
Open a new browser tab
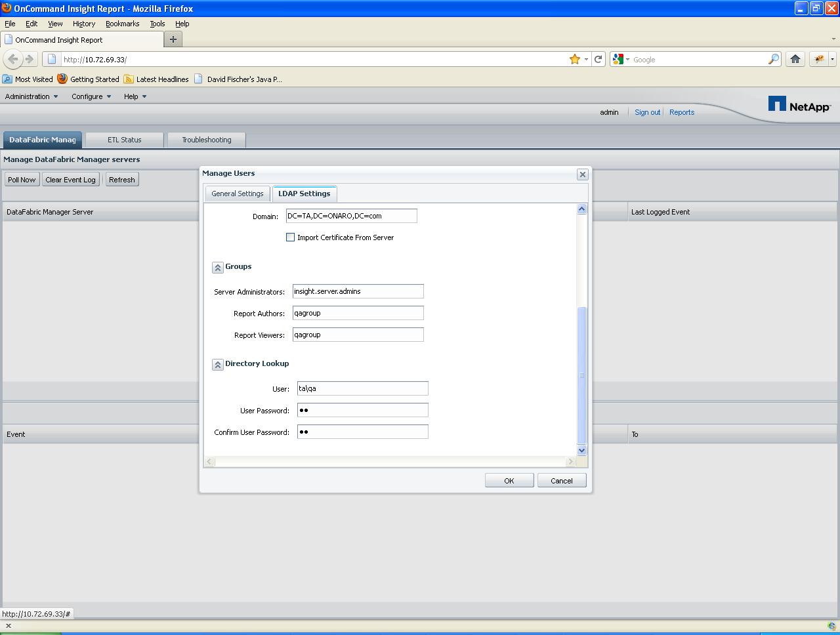[x=173, y=39]
